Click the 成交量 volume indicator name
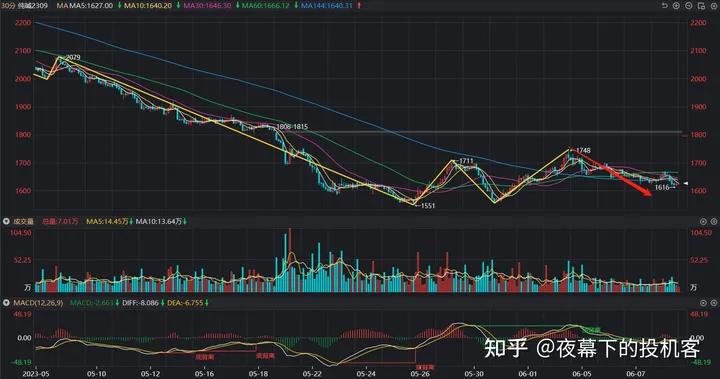The height and width of the screenshot is (379, 720). (x=23, y=221)
